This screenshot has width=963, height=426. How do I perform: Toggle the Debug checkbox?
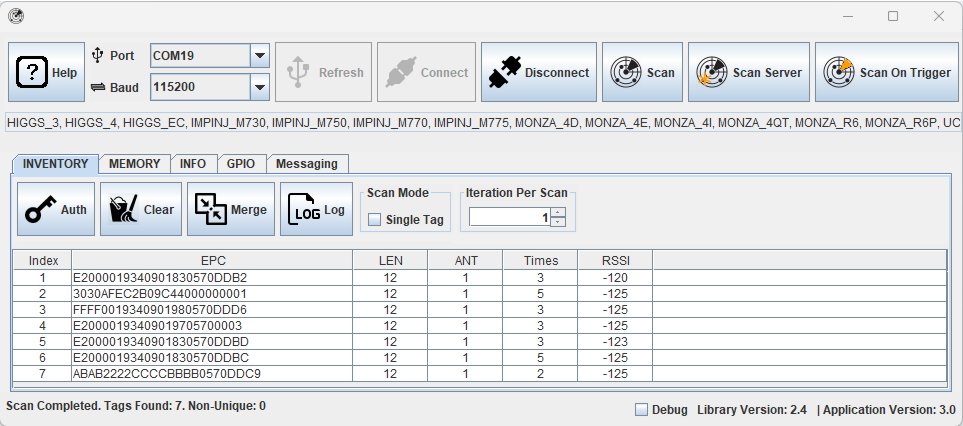coord(641,409)
